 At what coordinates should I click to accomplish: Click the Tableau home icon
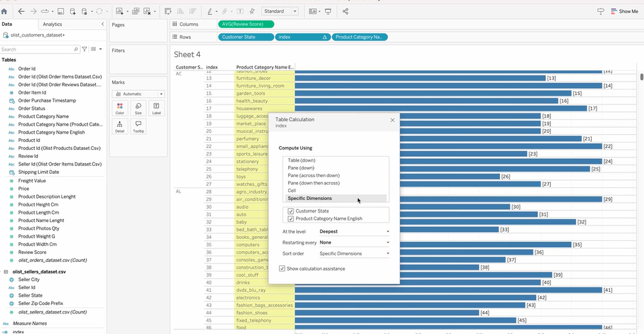point(5,12)
